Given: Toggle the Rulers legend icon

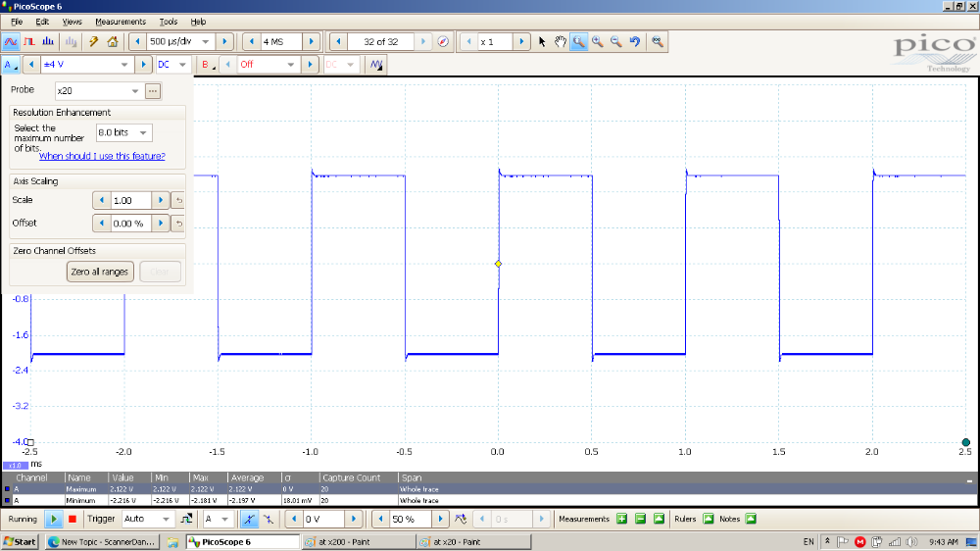Looking at the screenshot, I should 709,519.
